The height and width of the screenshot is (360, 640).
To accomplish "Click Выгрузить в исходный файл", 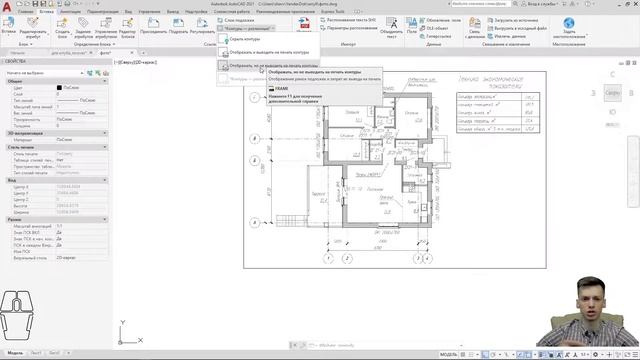I will [x=517, y=28].
